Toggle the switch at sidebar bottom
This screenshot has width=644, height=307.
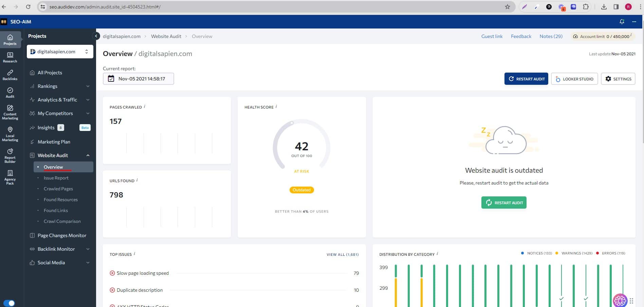pos(9,303)
